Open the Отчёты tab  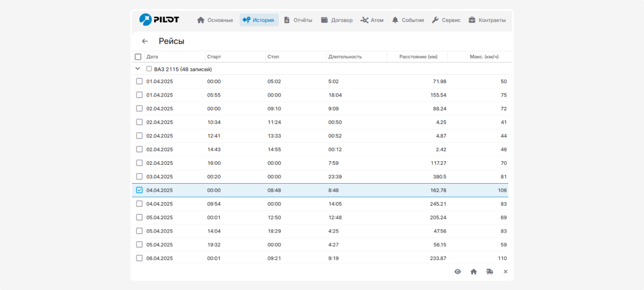tap(298, 20)
